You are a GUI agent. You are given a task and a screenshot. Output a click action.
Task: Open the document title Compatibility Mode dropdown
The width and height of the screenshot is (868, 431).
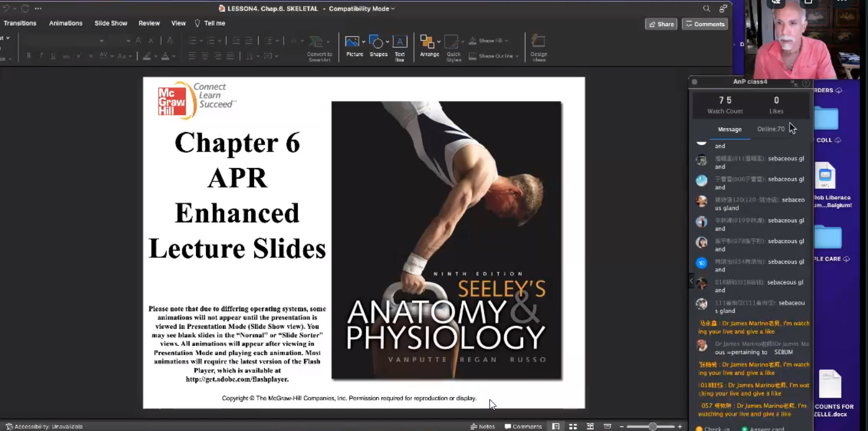pos(393,9)
